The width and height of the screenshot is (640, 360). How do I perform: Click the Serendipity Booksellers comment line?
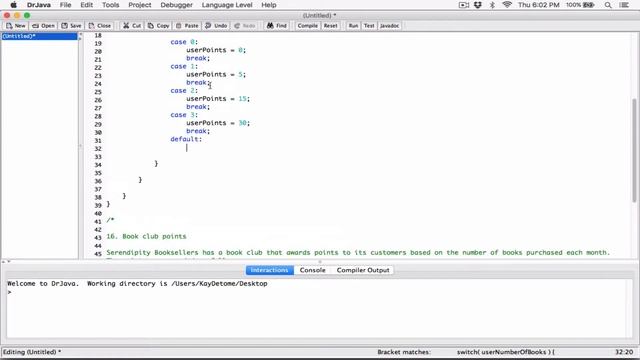click(358, 253)
